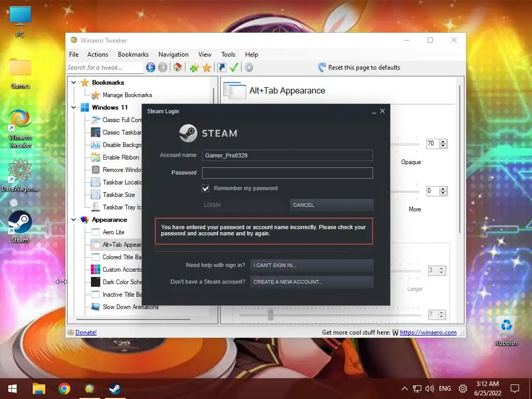Increase the value 70 spinner up arrow
This screenshot has height=399, width=532.
pos(443,141)
